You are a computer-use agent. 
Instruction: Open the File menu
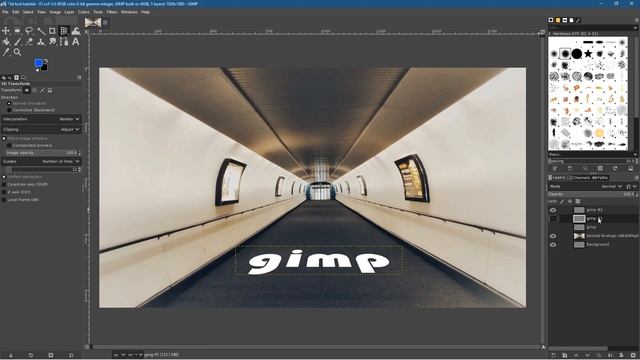(x=5, y=12)
